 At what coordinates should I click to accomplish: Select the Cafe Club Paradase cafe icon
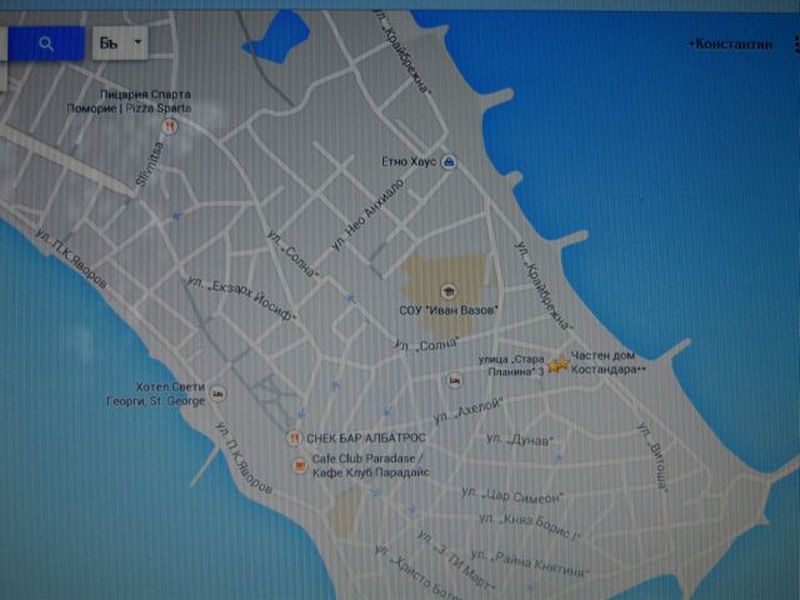299,465
